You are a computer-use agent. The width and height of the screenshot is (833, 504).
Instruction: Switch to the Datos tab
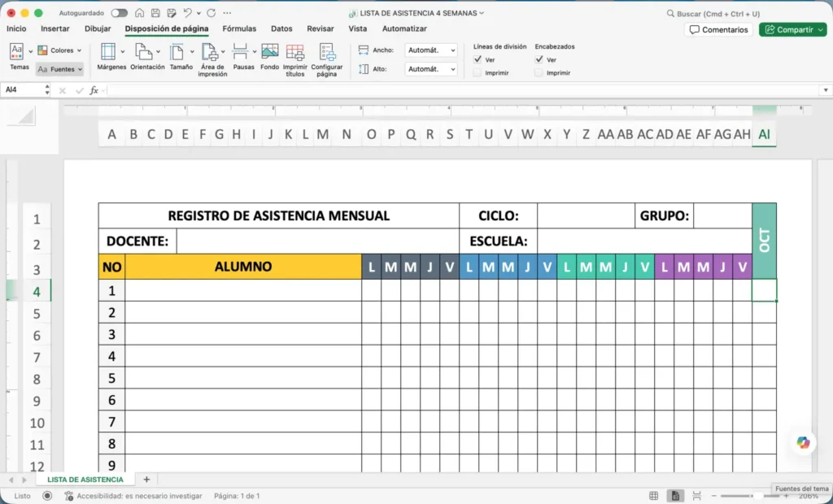[x=281, y=28]
